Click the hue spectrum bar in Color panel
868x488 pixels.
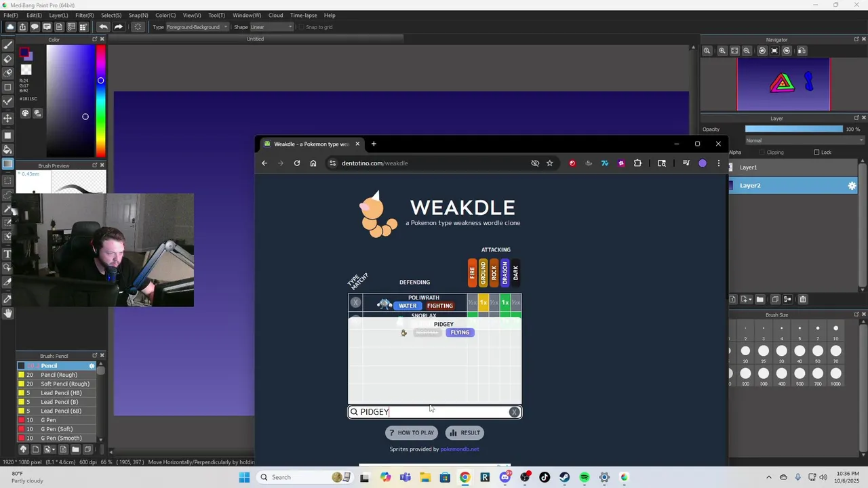(100, 102)
